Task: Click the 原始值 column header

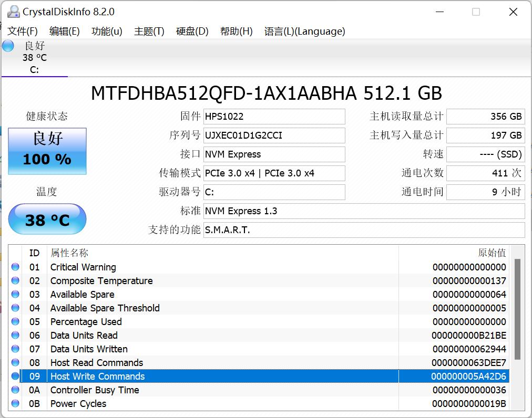Action: click(492, 253)
